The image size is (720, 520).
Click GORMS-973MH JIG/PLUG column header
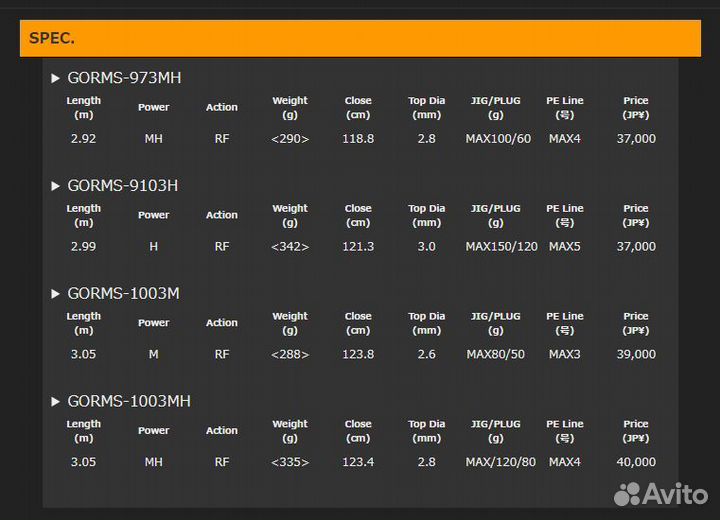coord(495,107)
